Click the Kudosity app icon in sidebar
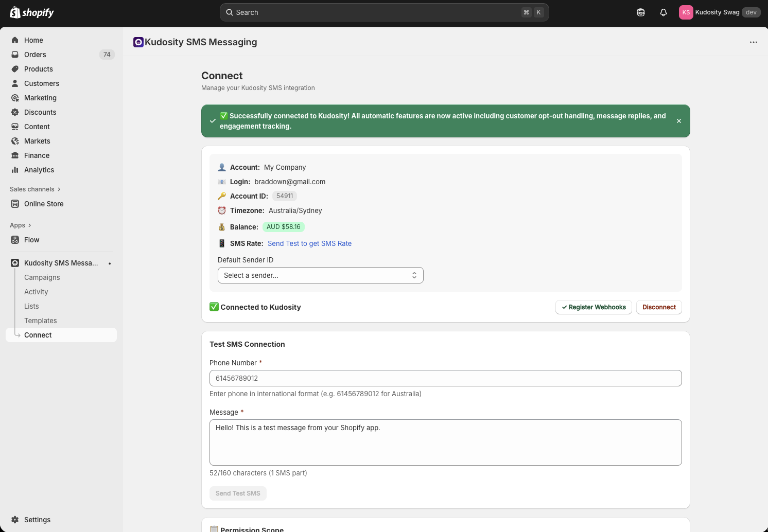Screen dimensions: 768x532 pyautogui.click(x=15, y=263)
